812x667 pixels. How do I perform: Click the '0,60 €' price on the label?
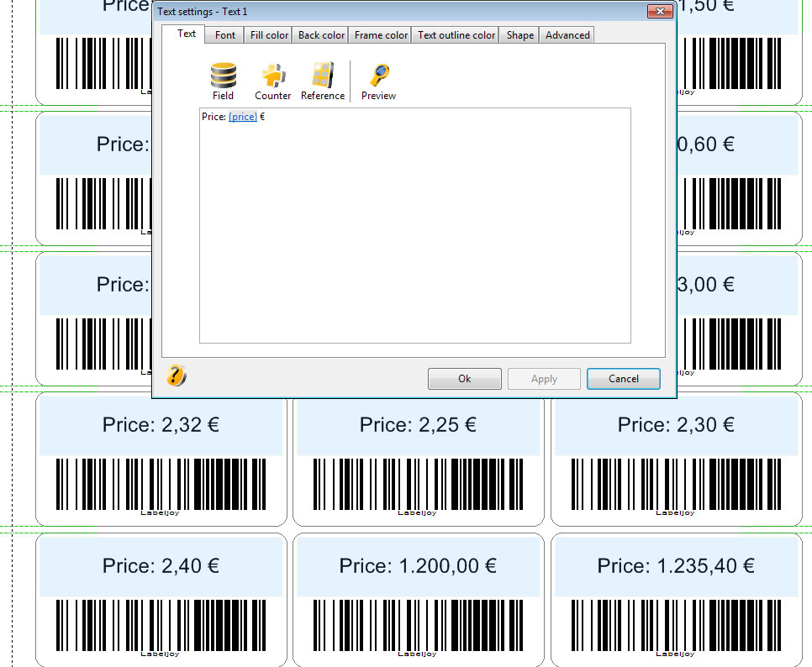(x=706, y=144)
